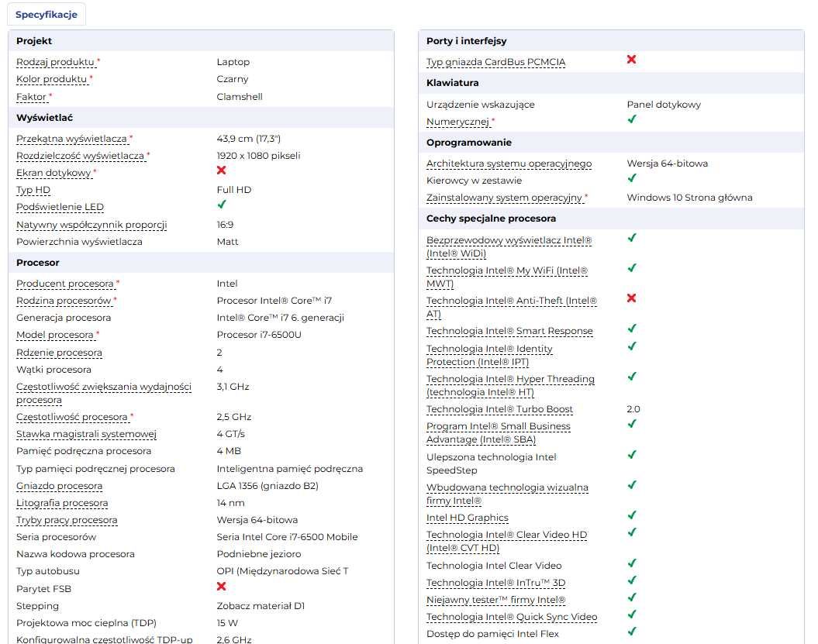Image resolution: width=818 pixels, height=644 pixels.
Task: Click the check for Intel Clear Video HD (CVT HD)
Action: (x=632, y=532)
